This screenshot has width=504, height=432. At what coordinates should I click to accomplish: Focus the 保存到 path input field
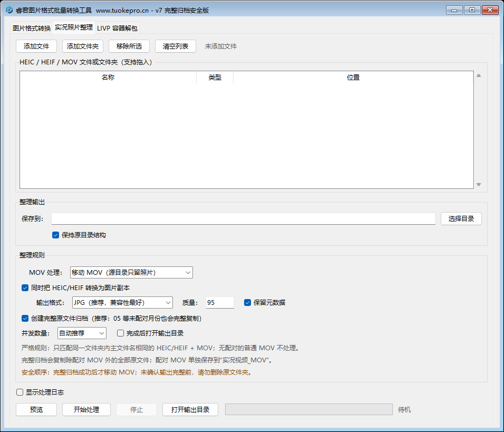pos(244,219)
